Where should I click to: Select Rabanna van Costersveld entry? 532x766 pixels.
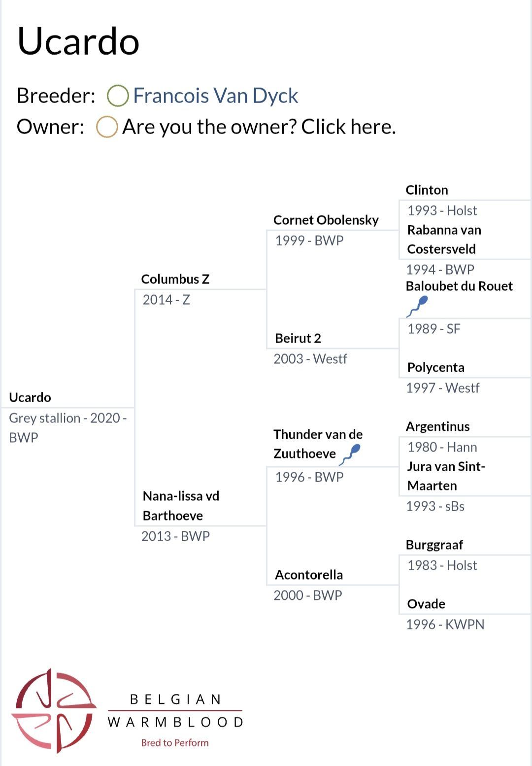tap(444, 239)
